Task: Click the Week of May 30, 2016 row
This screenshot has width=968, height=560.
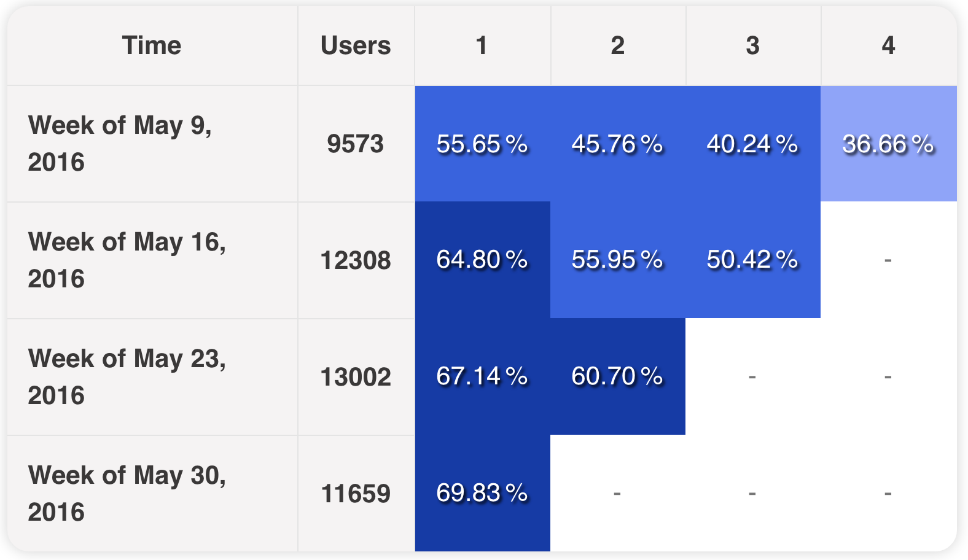Action: [482, 494]
